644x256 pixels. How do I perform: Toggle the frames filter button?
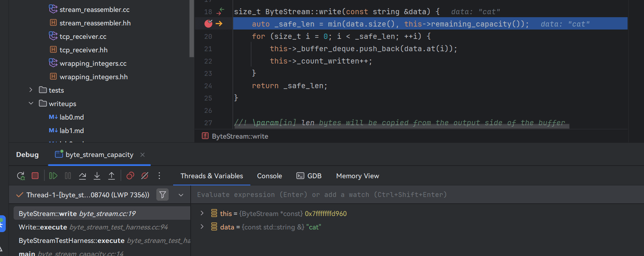163,195
